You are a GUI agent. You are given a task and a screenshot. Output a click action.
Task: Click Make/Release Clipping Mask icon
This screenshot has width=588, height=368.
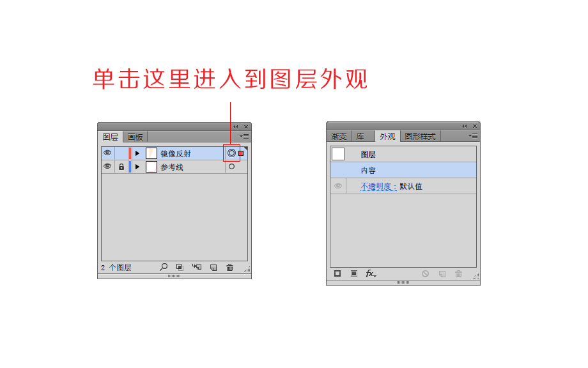pos(180,267)
